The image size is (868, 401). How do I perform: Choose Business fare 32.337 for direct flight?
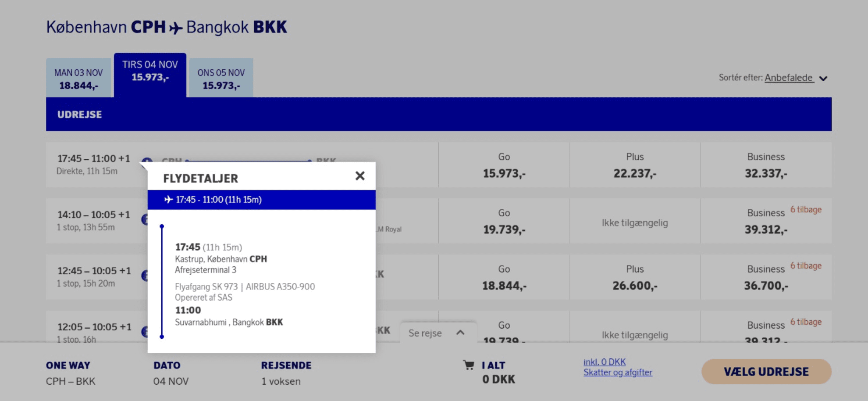pyautogui.click(x=765, y=165)
